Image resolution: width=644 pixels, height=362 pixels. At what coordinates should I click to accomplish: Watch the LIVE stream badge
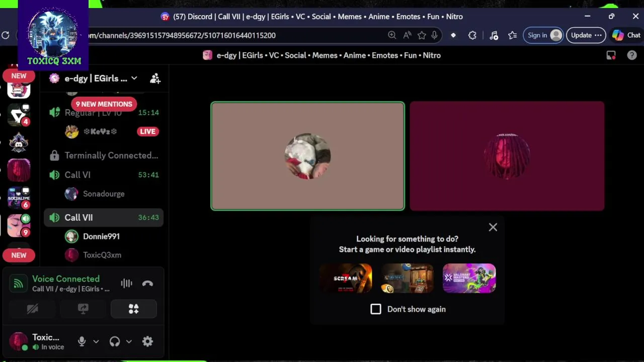147,132
